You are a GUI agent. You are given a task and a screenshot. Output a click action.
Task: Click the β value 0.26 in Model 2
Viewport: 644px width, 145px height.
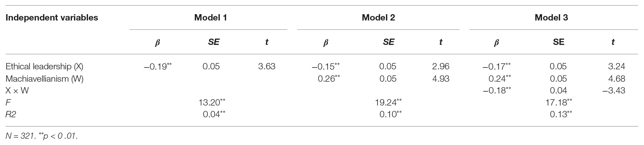pyautogui.click(x=326, y=79)
